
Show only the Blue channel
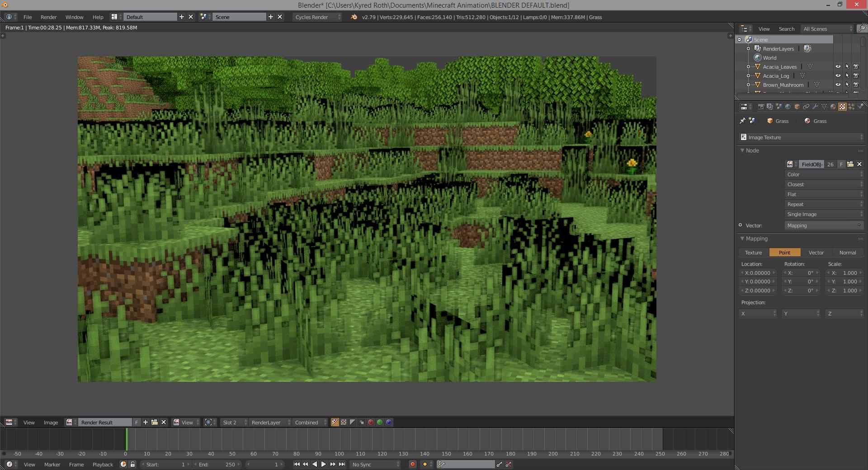pos(389,422)
